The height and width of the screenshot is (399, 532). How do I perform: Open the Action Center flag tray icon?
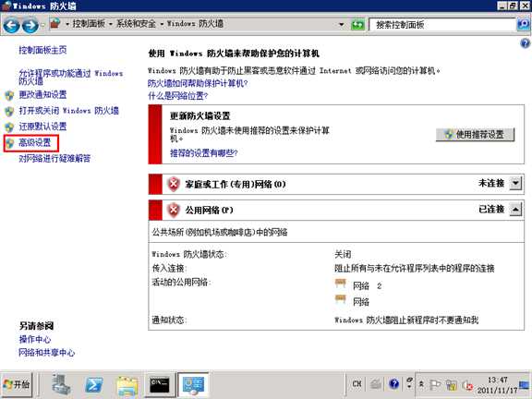click(435, 385)
